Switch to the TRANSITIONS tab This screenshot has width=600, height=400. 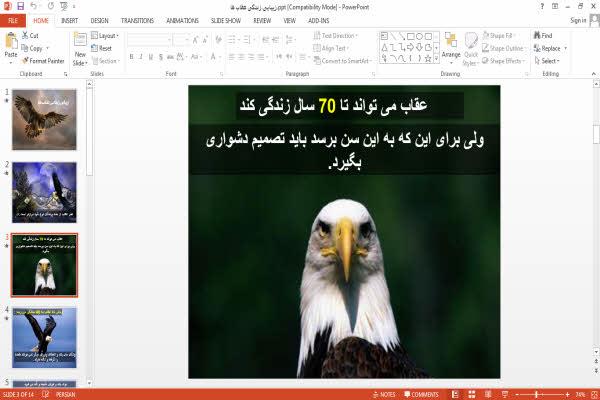coord(137,21)
